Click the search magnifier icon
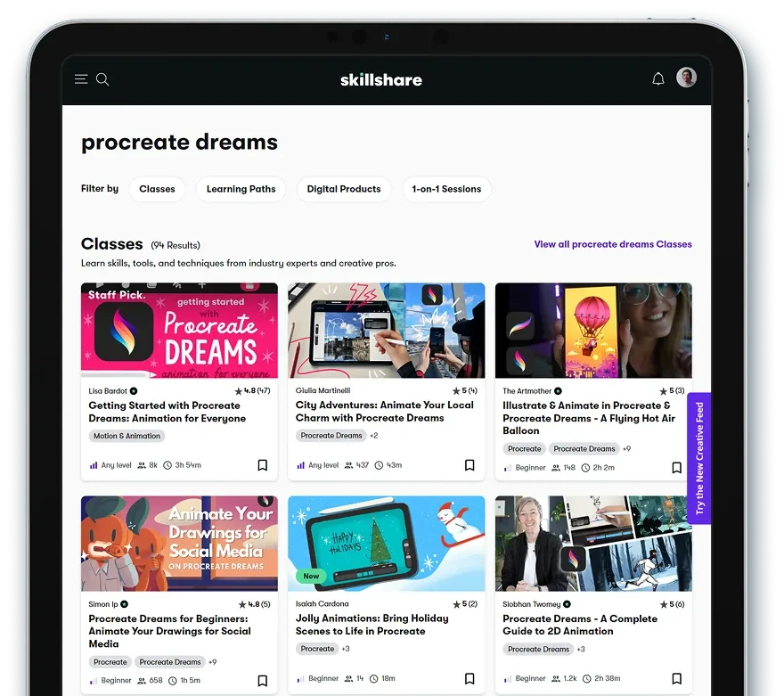Image resolution: width=784 pixels, height=696 pixels. click(x=102, y=79)
